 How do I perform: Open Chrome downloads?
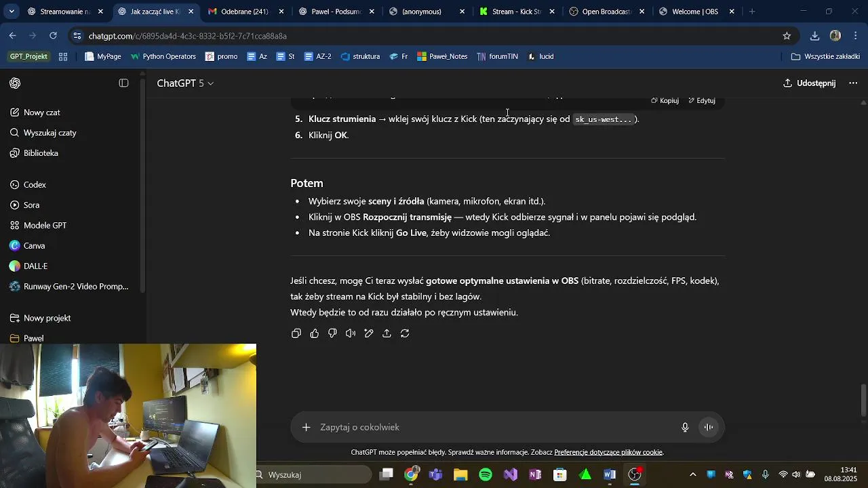(x=815, y=36)
